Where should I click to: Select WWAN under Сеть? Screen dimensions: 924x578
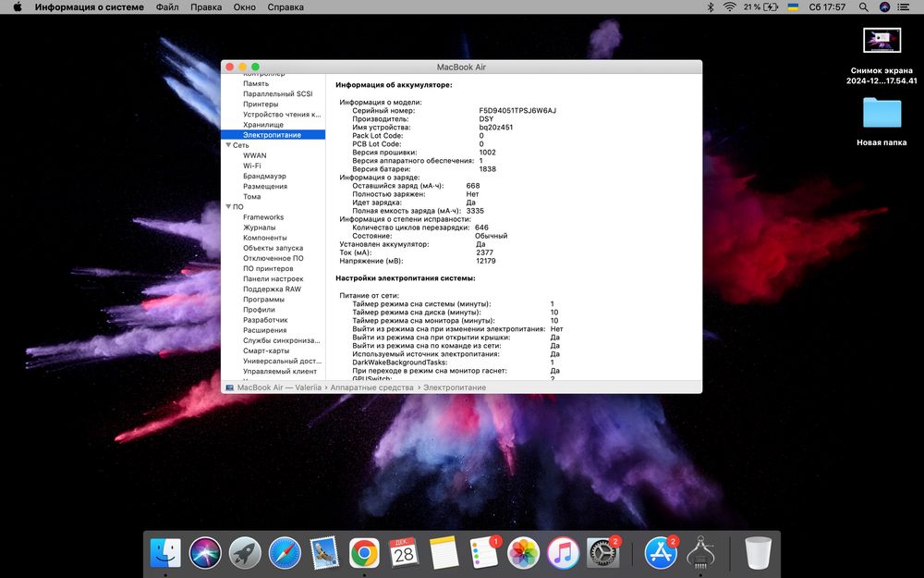[255, 155]
